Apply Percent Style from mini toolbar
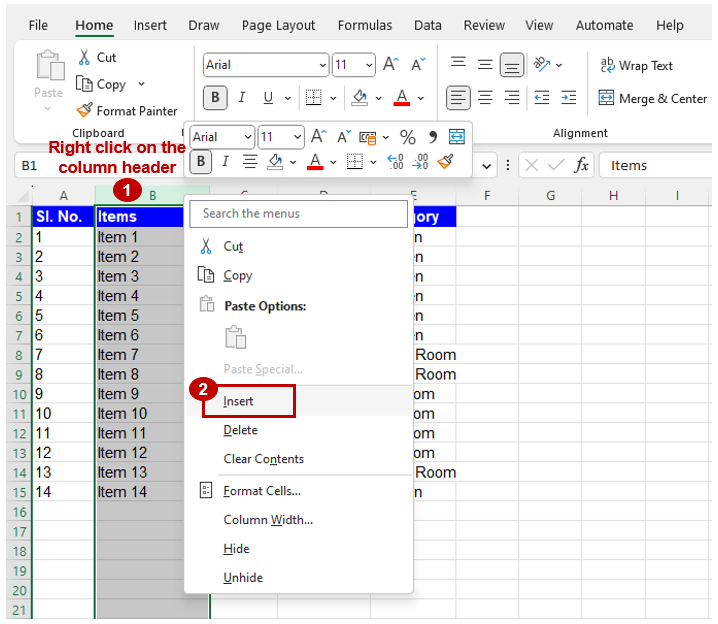The height and width of the screenshot is (624, 718). [x=408, y=137]
